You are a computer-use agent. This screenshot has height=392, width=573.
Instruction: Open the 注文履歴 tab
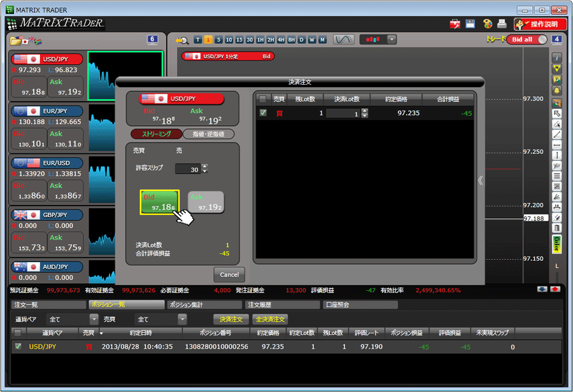click(282, 305)
